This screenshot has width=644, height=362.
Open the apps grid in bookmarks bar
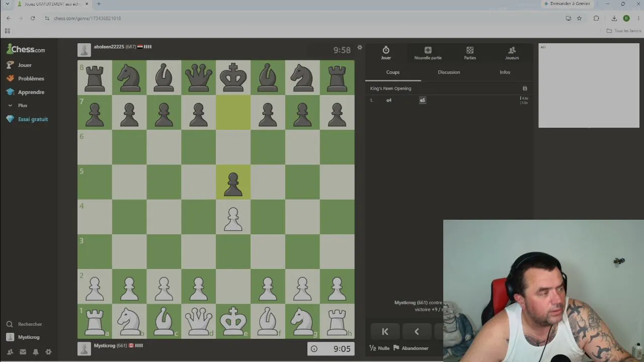point(7,31)
